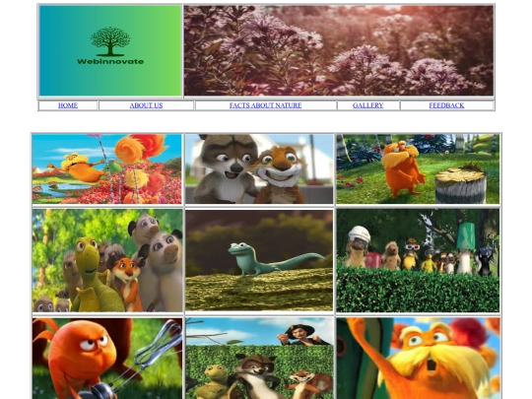Screen dimensions: 532x399
Task: Open the Lorax flying over flowers image
Action: click(x=107, y=169)
